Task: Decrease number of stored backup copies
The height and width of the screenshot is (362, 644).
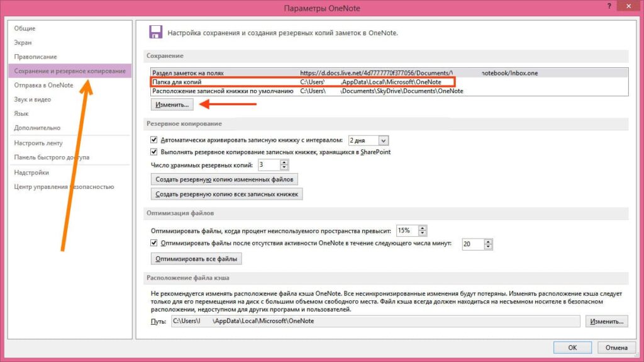Action: (284, 167)
